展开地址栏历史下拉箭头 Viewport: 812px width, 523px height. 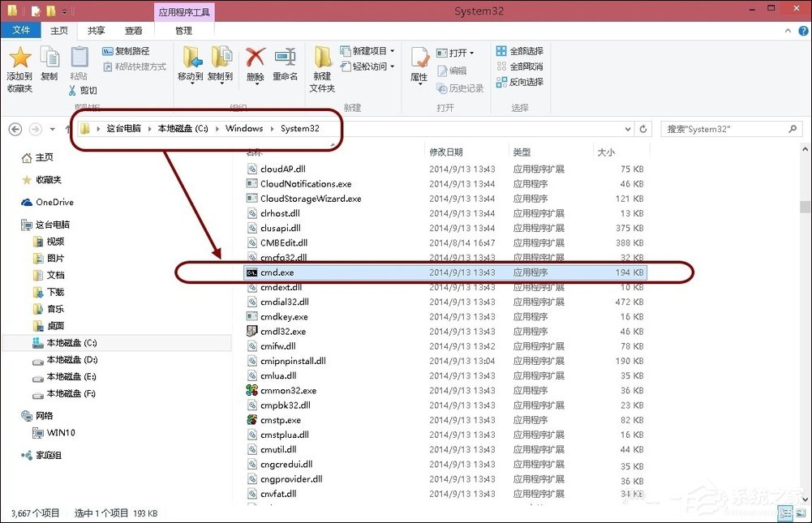[629, 128]
